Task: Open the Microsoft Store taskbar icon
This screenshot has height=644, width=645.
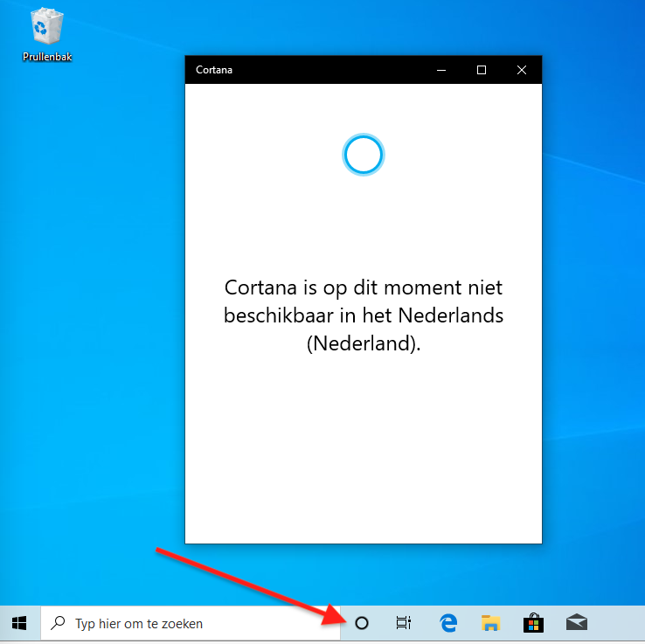Action: tap(533, 623)
